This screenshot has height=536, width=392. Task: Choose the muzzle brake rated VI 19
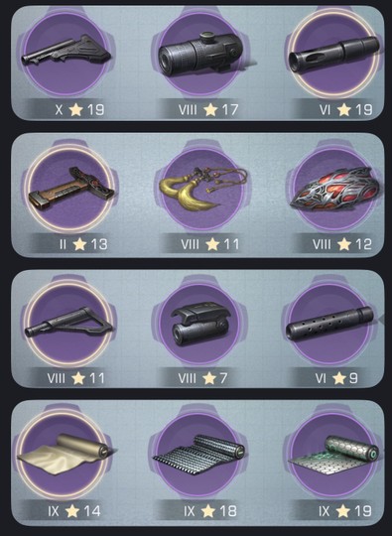coord(333,54)
